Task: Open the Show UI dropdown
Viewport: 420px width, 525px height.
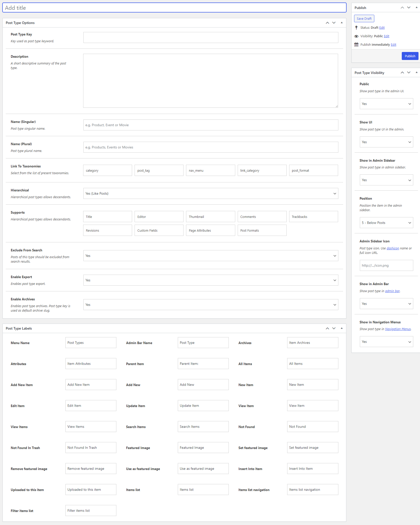Action: point(386,142)
